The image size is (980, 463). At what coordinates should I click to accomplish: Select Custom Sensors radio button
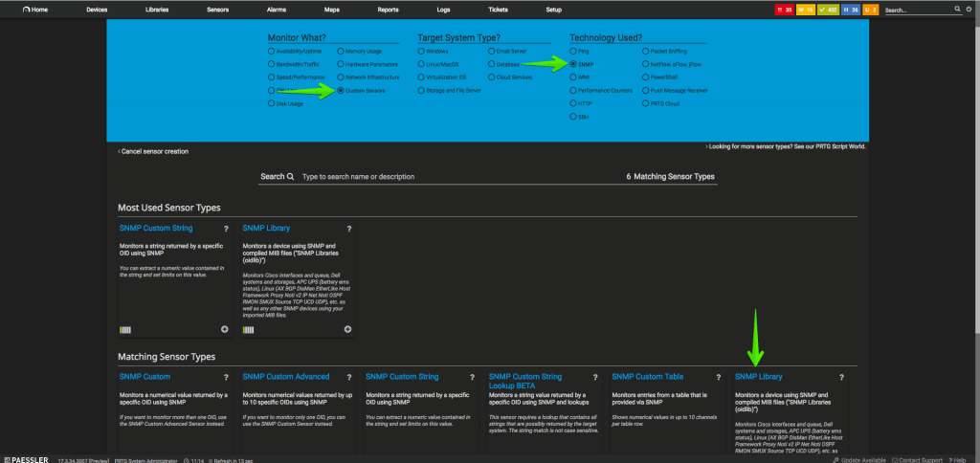[x=341, y=91]
